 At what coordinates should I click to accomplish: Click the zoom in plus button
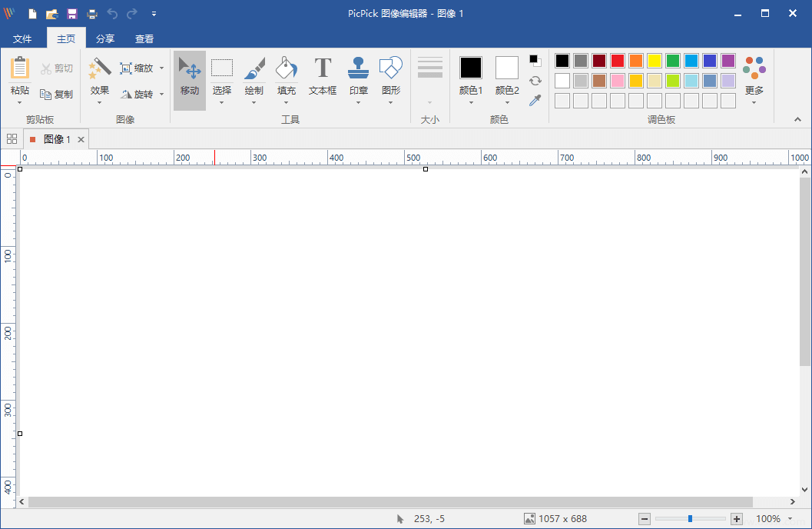[737, 519]
